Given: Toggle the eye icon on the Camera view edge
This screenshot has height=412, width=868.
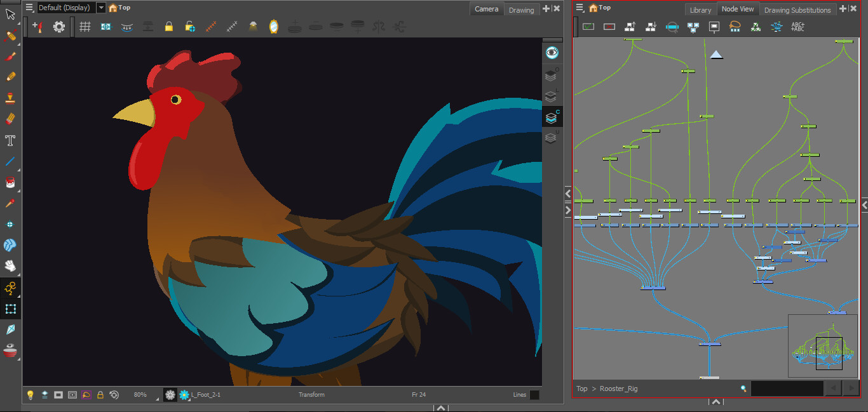Looking at the screenshot, I should coord(552,53).
